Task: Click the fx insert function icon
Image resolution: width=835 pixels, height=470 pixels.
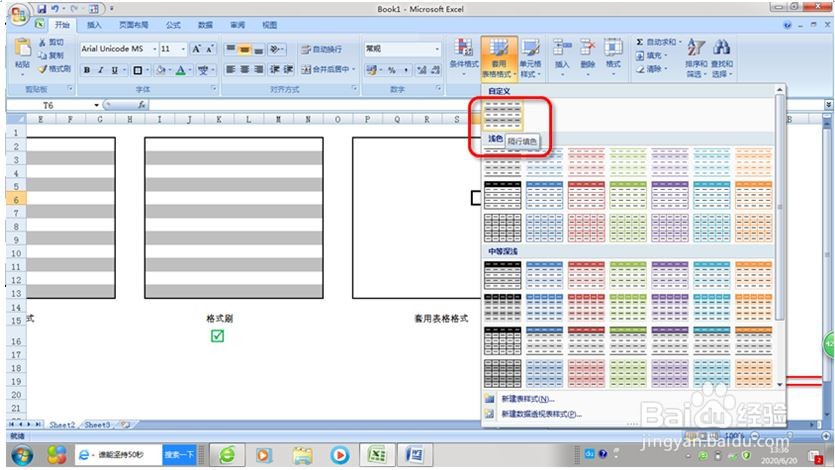Action: [x=142, y=105]
